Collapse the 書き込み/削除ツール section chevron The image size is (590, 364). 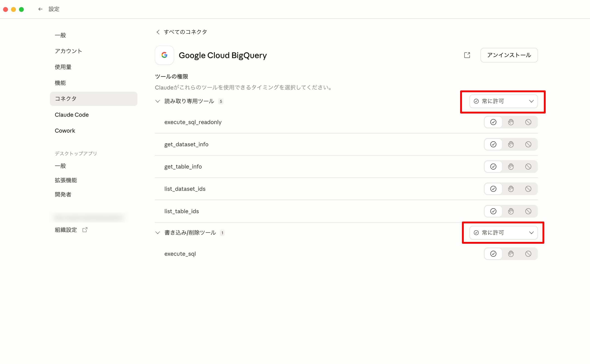(x=157, y=233)
